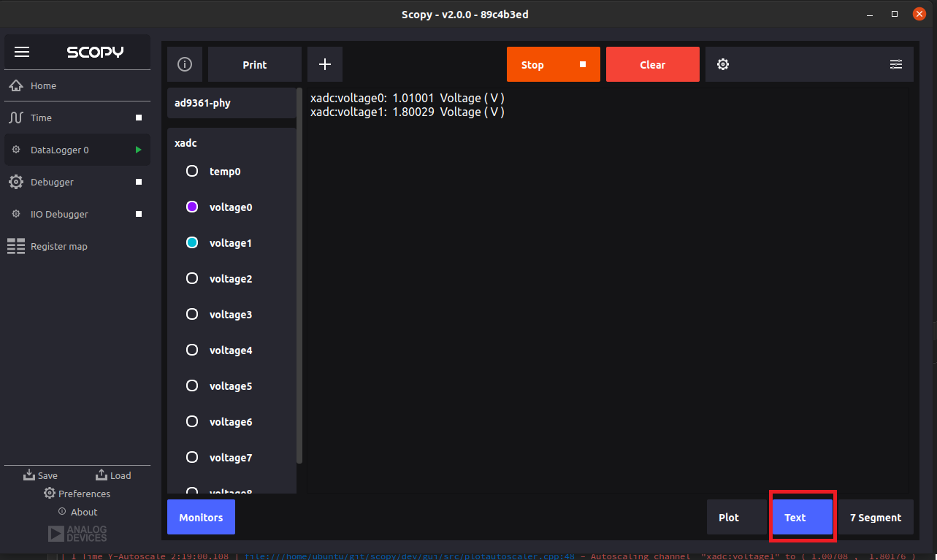Clear the logged data
Screen dimensions: 937x560
653,64
